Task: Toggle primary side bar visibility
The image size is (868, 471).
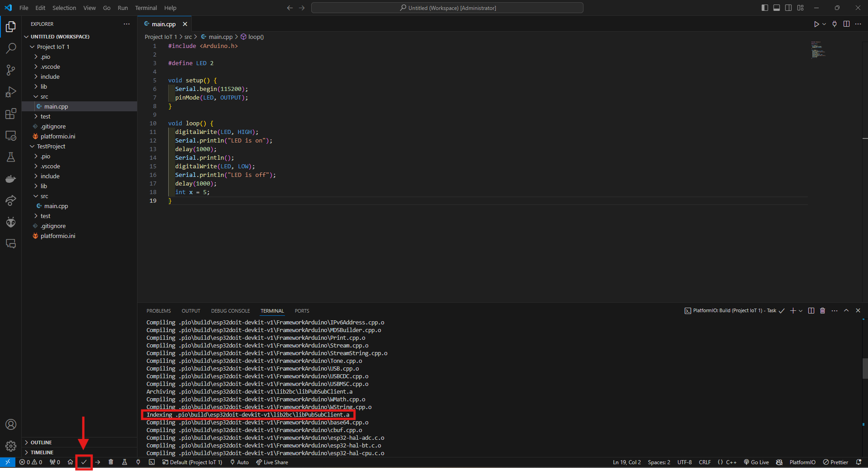Action: pyautogui.click(x=765, y=8)
